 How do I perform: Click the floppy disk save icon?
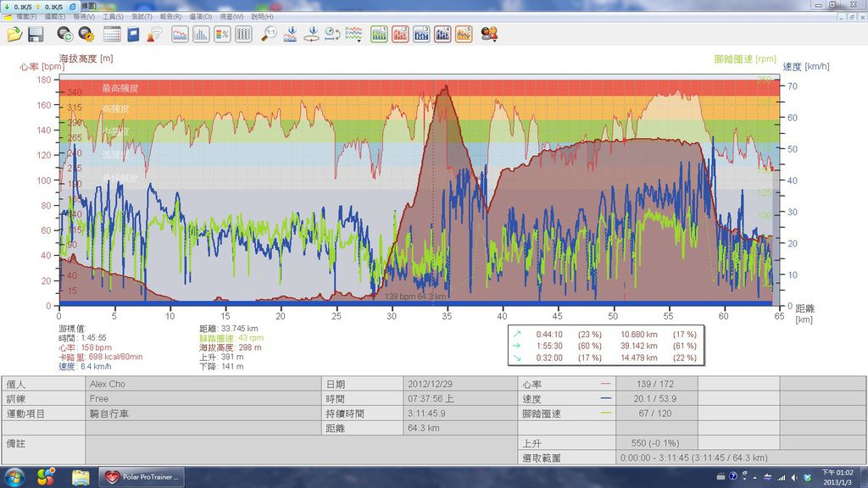36,35
